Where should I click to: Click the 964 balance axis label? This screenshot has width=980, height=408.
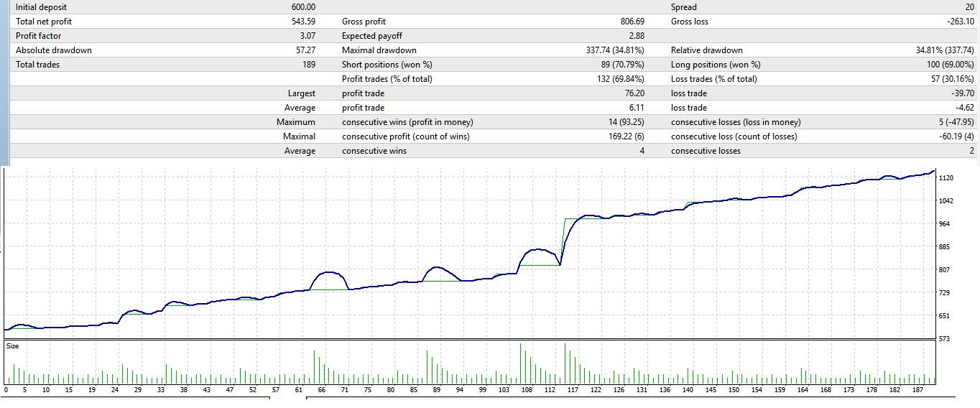[945, 224]
